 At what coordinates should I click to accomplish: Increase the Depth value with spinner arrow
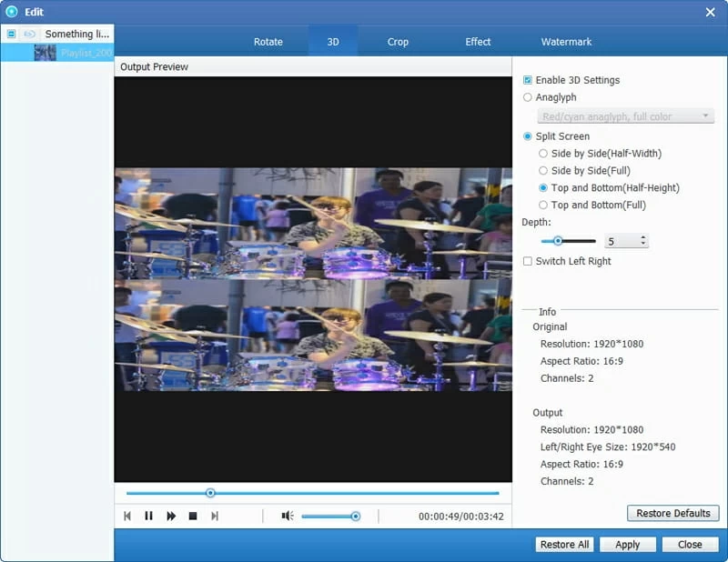[643, 238]
